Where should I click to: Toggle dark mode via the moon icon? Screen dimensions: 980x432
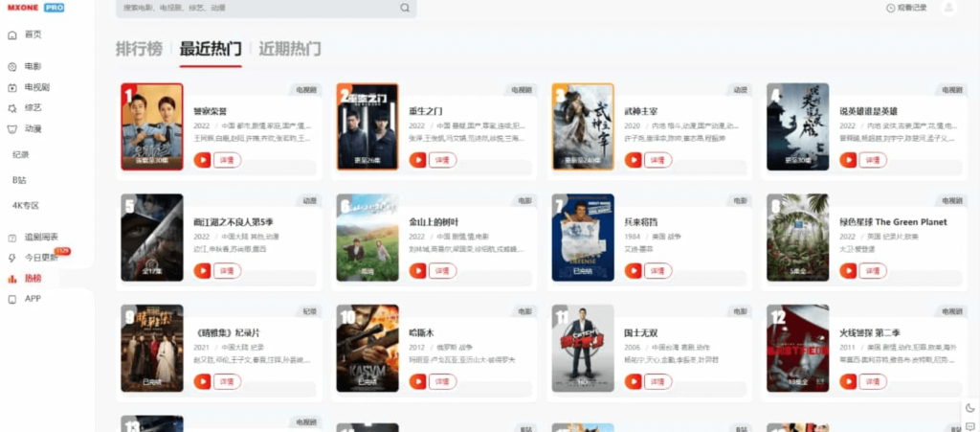coord(970,408)
